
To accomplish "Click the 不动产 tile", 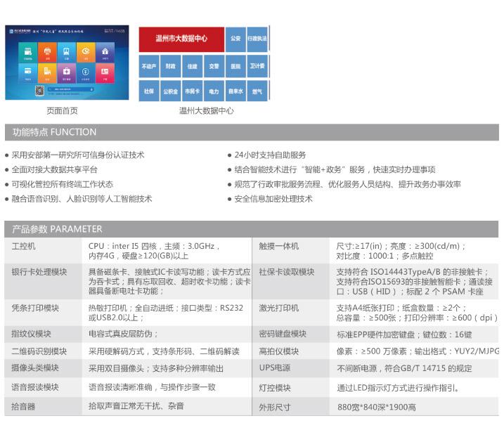I will click(148, 66).
